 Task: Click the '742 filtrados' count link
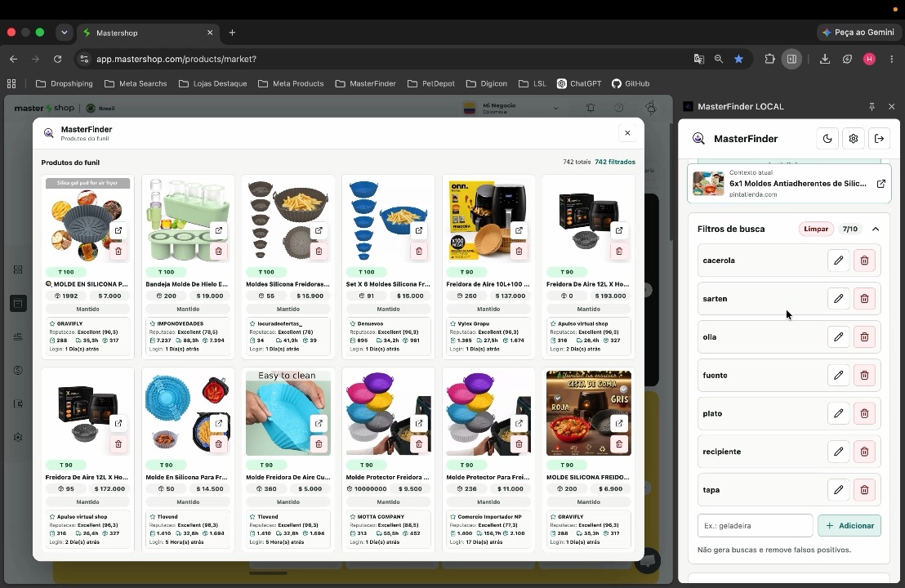pos(615,163)
